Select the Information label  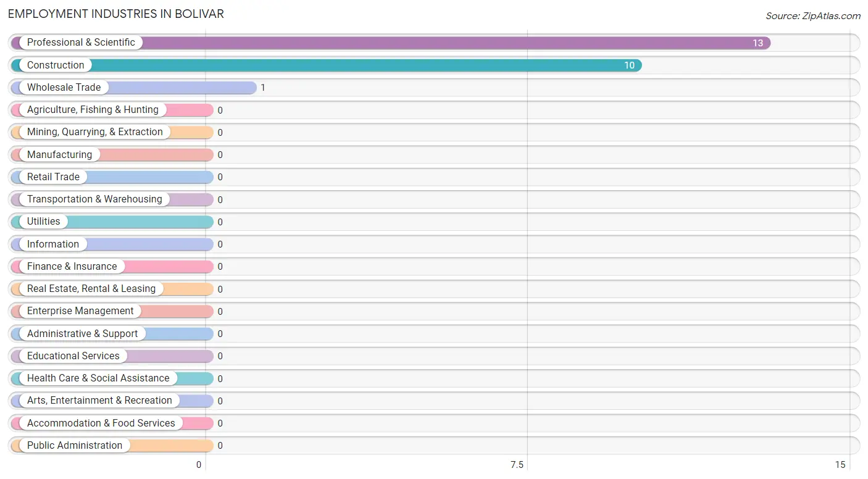coord(53,244)
